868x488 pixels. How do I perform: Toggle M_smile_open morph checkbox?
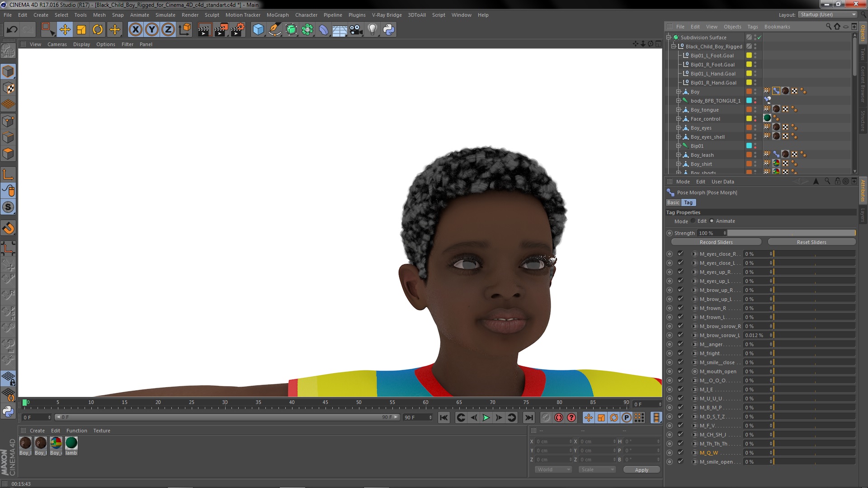680,462
